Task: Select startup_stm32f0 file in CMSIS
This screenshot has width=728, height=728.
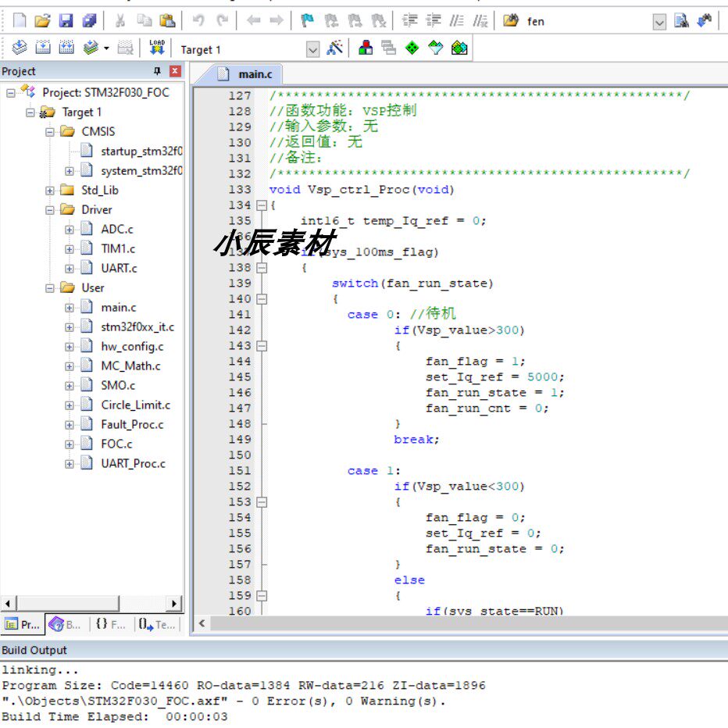Action: [141, 152]
